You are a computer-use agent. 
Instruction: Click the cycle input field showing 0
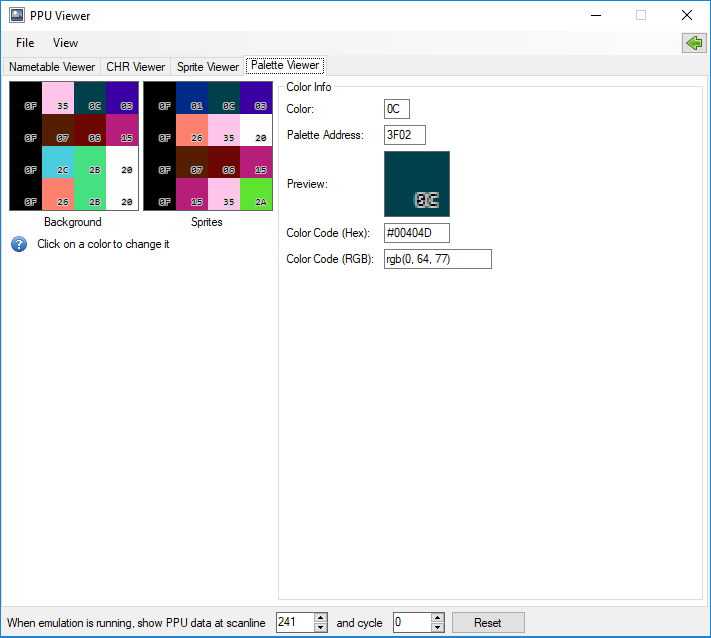[412, 622]
